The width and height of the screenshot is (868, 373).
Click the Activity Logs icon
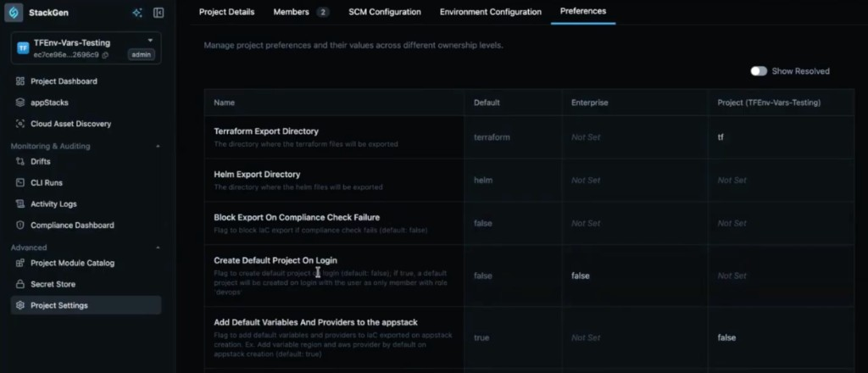(x=20, y=204)
